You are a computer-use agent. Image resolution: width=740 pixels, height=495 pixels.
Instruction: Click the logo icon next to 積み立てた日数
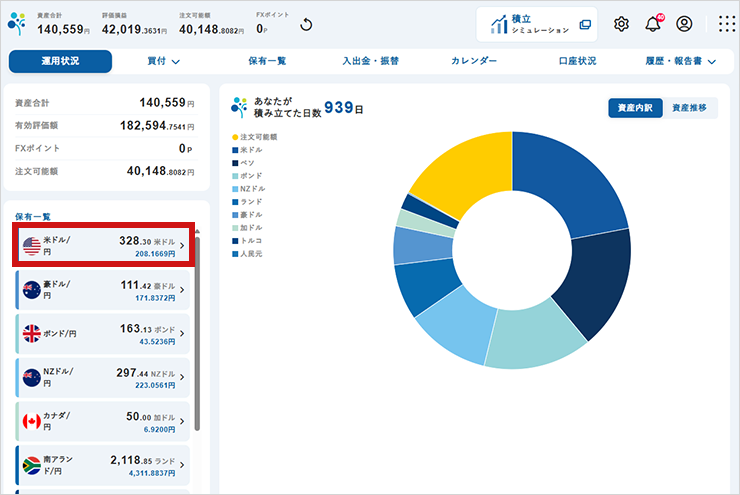(239, 107)
